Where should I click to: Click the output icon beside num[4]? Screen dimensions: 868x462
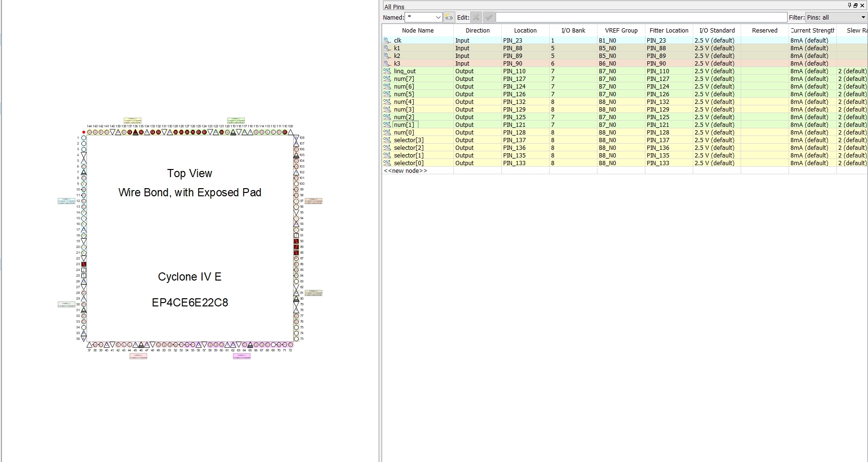coord(387,101)
